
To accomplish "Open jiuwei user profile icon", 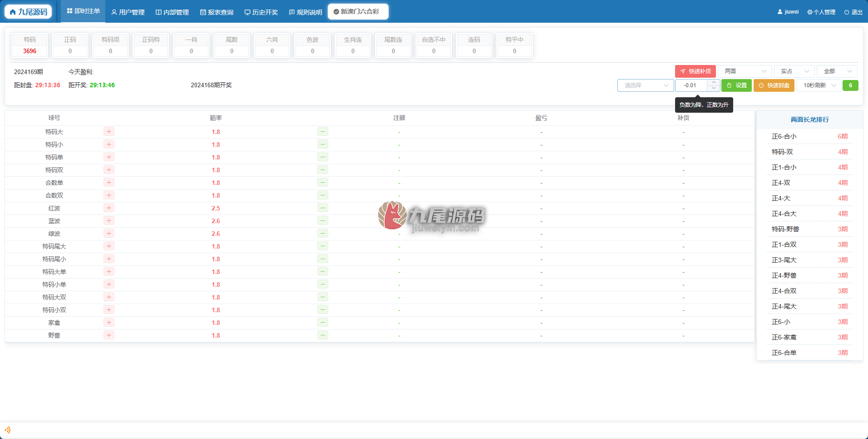I will [780, 12].
